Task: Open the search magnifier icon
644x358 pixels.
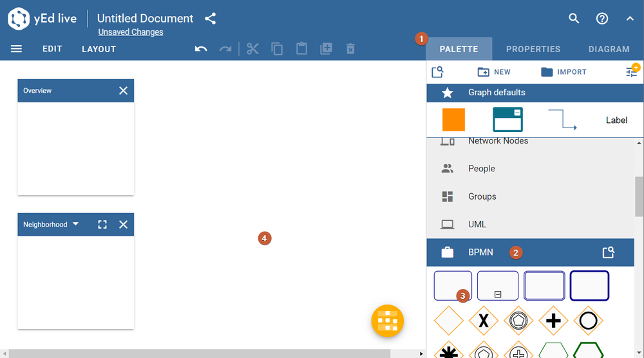Action: pyautogui.click(x=574, y=19)
